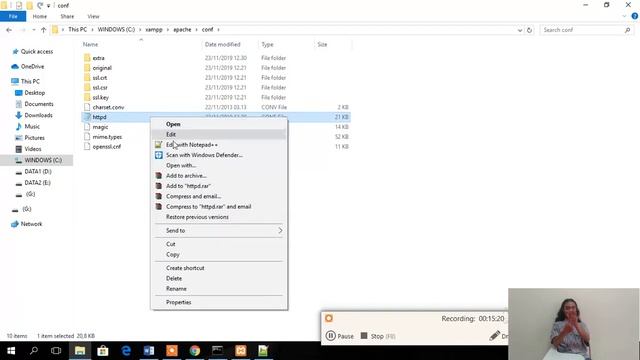
Task: Choose Edit in the context menu
Action: [x=219, y=134]
